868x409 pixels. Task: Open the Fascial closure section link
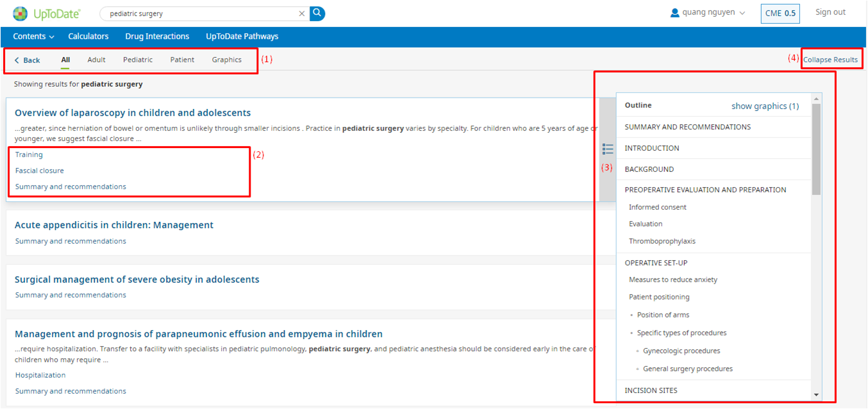click(40, 171)
